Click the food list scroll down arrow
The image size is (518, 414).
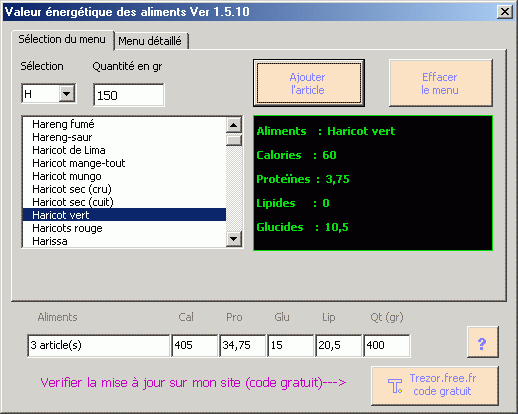(x=234, y=239)
